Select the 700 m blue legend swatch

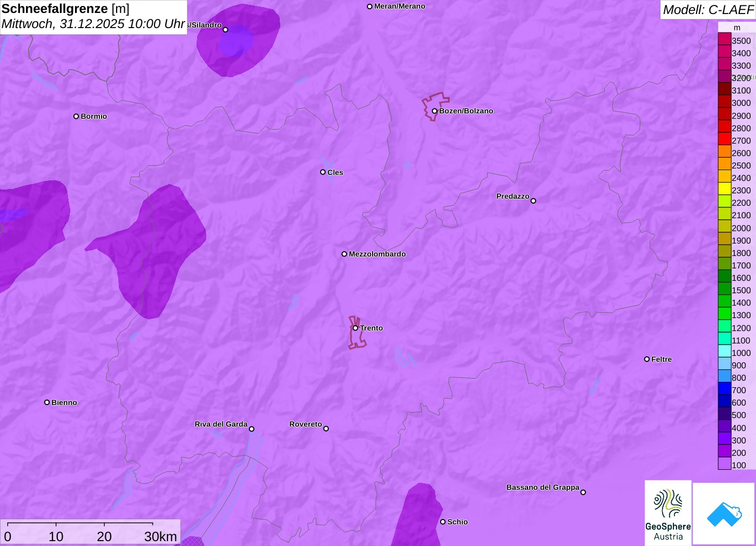click(x=725, y=389)
